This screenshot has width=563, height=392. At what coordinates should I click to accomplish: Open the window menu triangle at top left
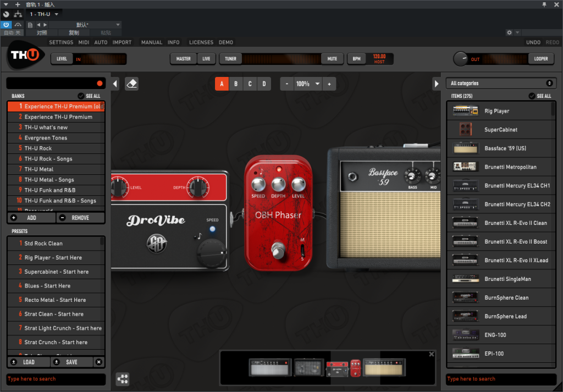[5, 4]
